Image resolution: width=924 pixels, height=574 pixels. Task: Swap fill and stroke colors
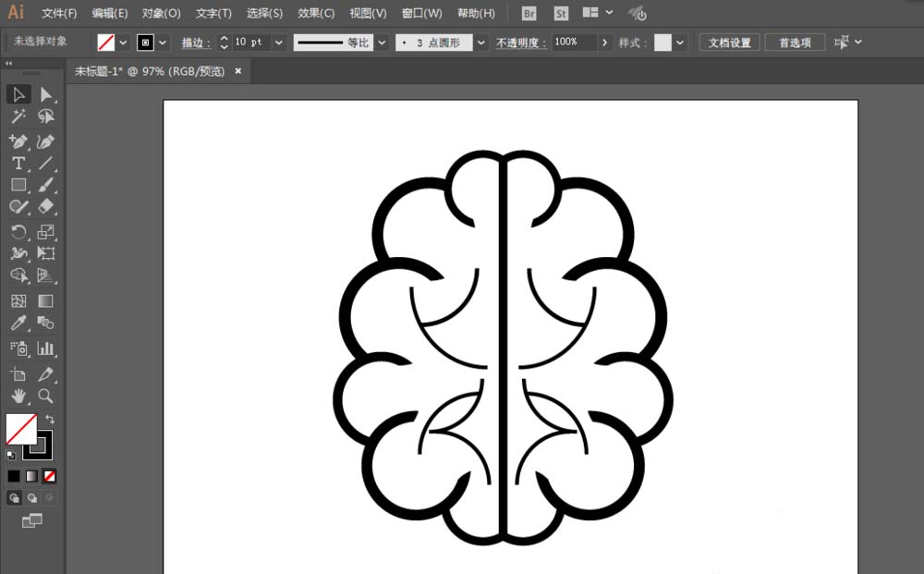[x=52, y=421]
